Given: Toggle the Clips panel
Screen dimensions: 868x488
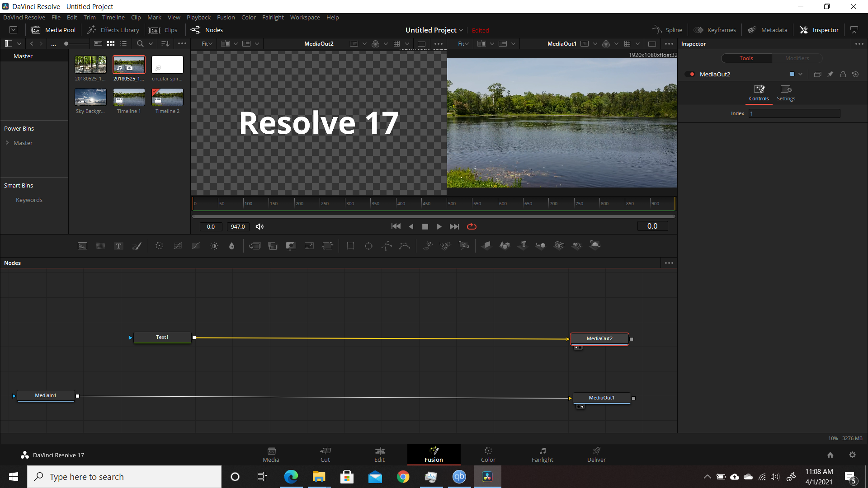Looking at the screenshot, I should coord(163,30).
